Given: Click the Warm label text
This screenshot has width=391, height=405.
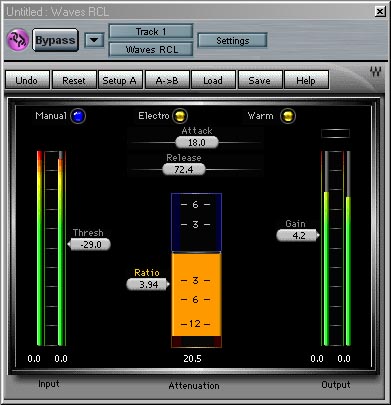Looking at the screenshot, I should pyautogui.click(x=261, y=116).
